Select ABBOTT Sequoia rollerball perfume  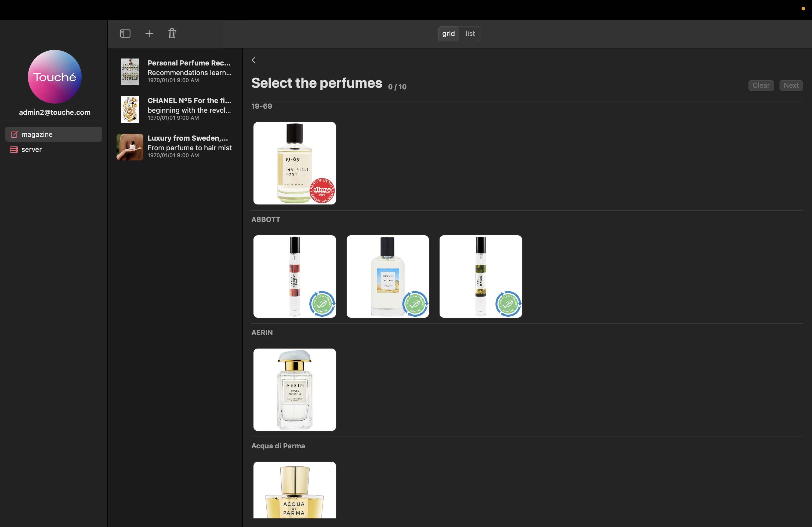pyautogui.click(x=480, y=276)
